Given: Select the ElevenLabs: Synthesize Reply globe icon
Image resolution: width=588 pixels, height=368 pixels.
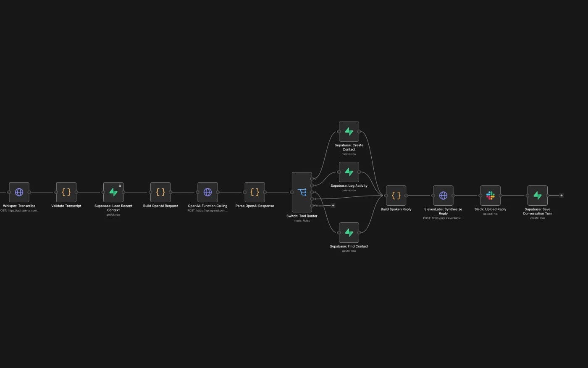Looking at the screenshot, I should pos(443,196).
